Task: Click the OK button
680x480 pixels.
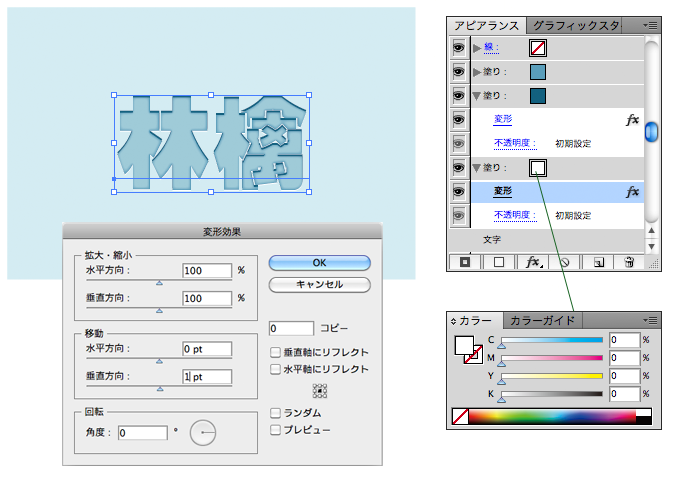Action: (x=319, y=263)
